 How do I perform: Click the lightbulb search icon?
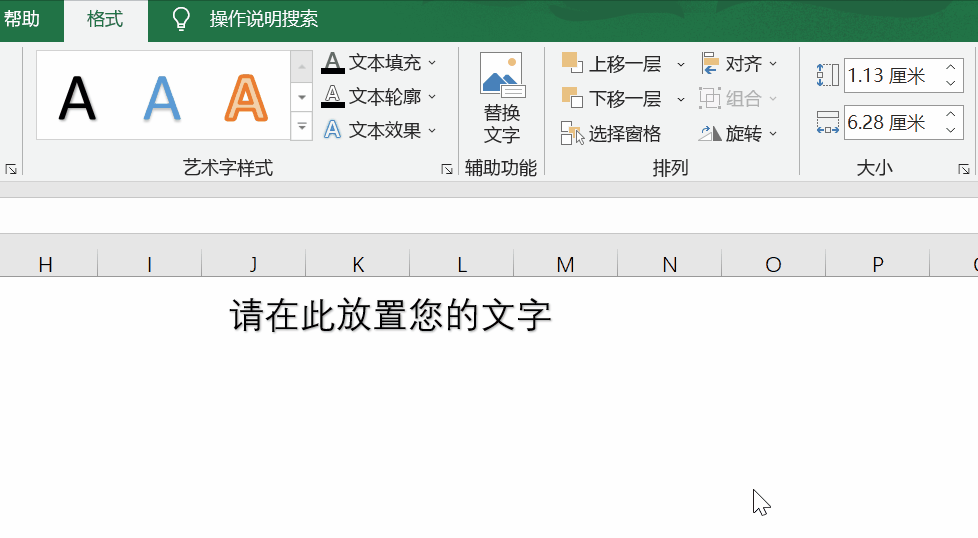[x=181, y=19]
